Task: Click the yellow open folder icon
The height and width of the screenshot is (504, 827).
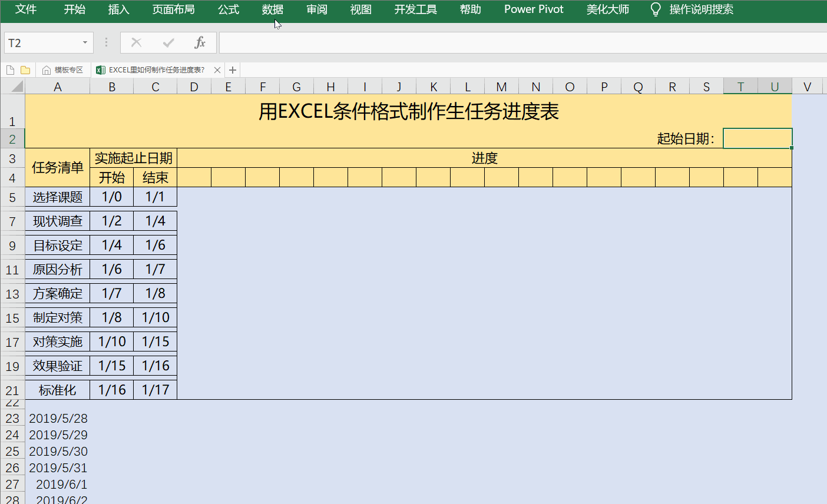Action: point(25,69)
